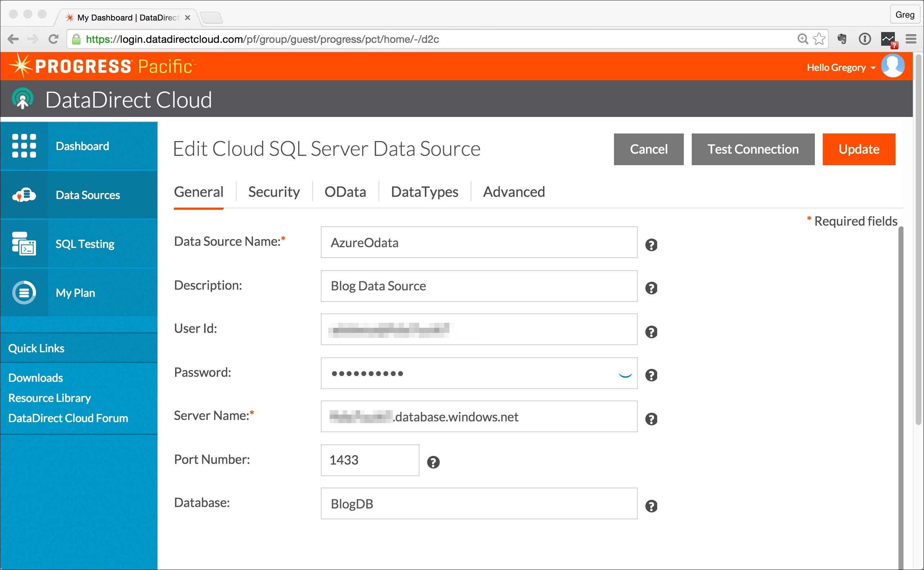
Task: Switch to the General tab
Action: click(198, 192)
